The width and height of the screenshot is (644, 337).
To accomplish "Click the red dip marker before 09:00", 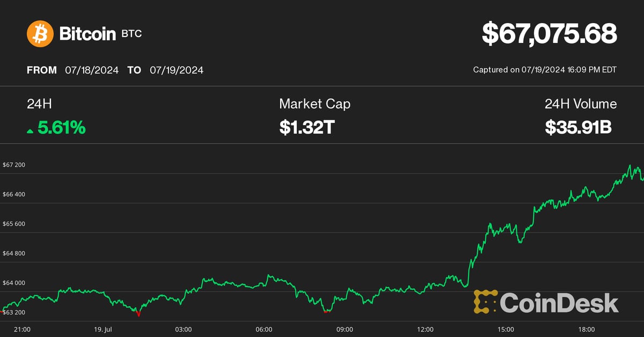I will pos(325,311).
